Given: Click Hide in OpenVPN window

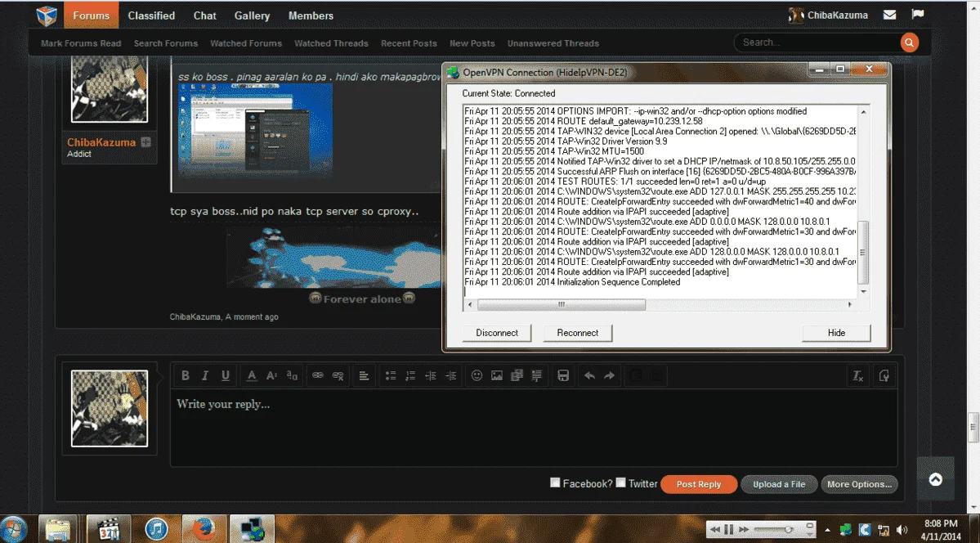Looking at the screenshot, I should [x=836, y=333].
